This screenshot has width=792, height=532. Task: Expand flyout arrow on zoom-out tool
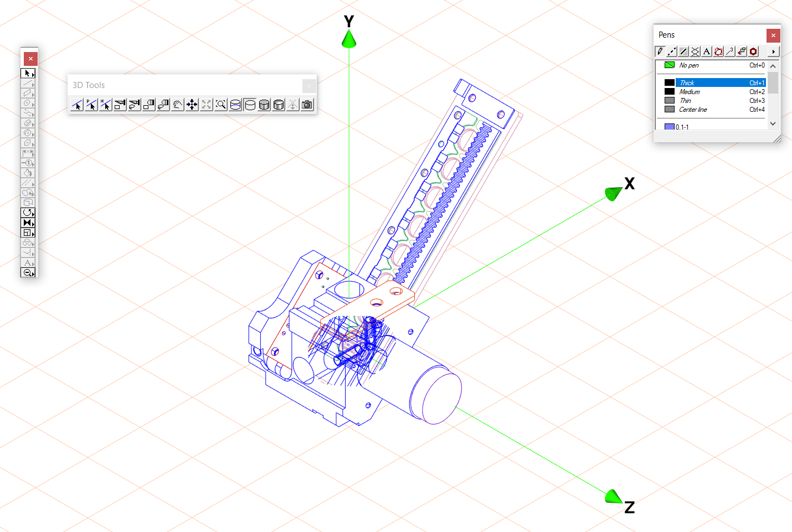click(33, 274)
